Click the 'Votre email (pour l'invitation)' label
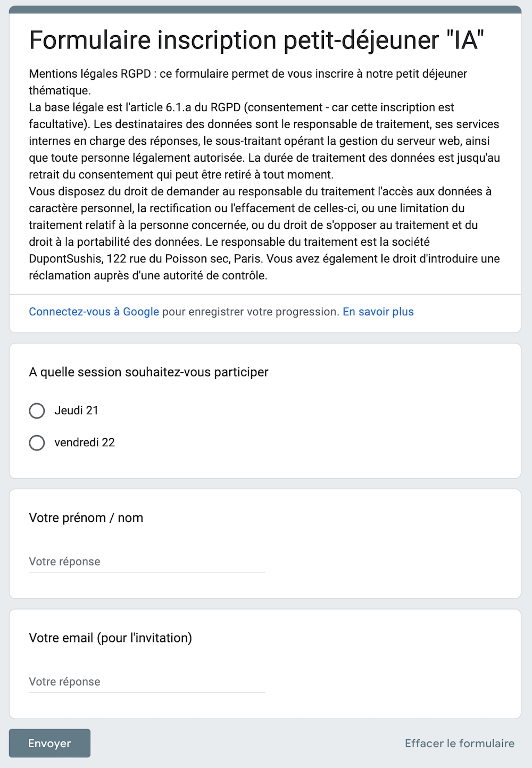The width and height of the screenshot is (532, 768). point(110,638)
